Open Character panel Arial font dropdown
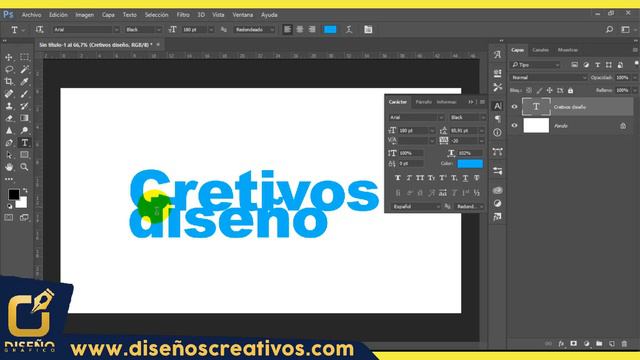Image resolution: width=640 pixels, height=360 pixels. [x=416, y=118]
